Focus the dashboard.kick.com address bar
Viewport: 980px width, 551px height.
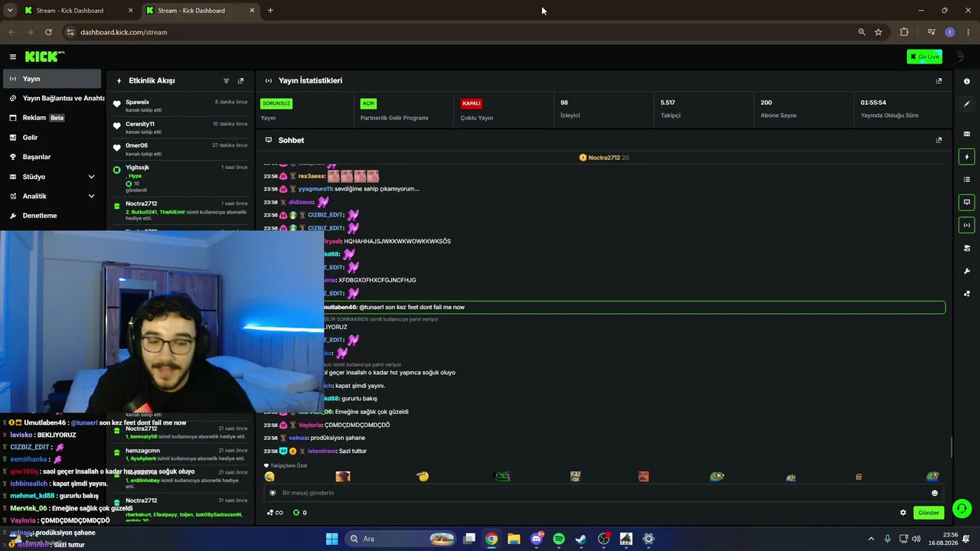coord(459,32)
